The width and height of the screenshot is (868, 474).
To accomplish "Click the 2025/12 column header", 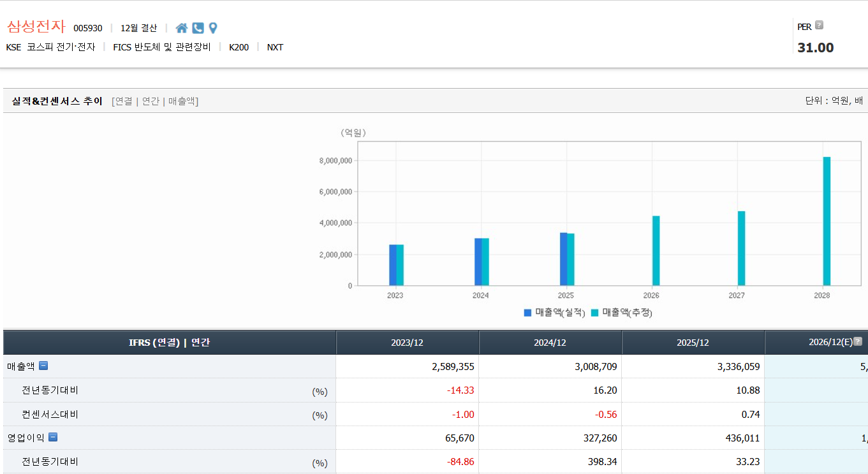I will (x=693, y=343).
